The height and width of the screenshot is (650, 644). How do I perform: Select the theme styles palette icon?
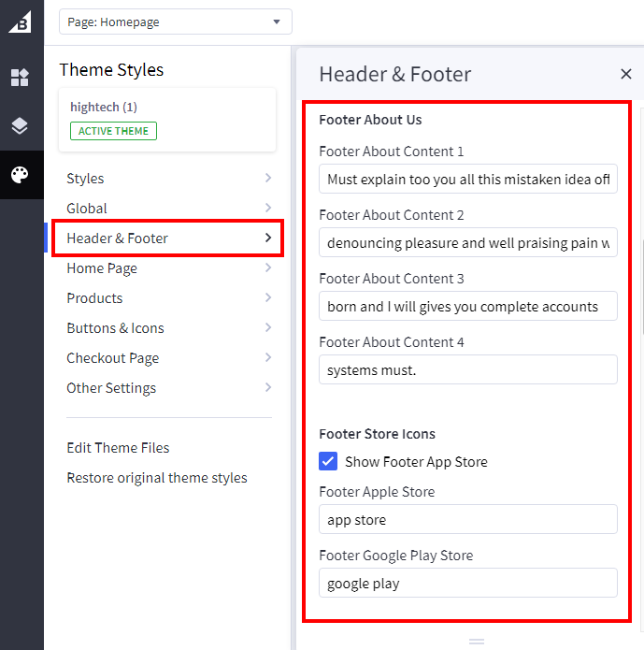pos(21,175)
